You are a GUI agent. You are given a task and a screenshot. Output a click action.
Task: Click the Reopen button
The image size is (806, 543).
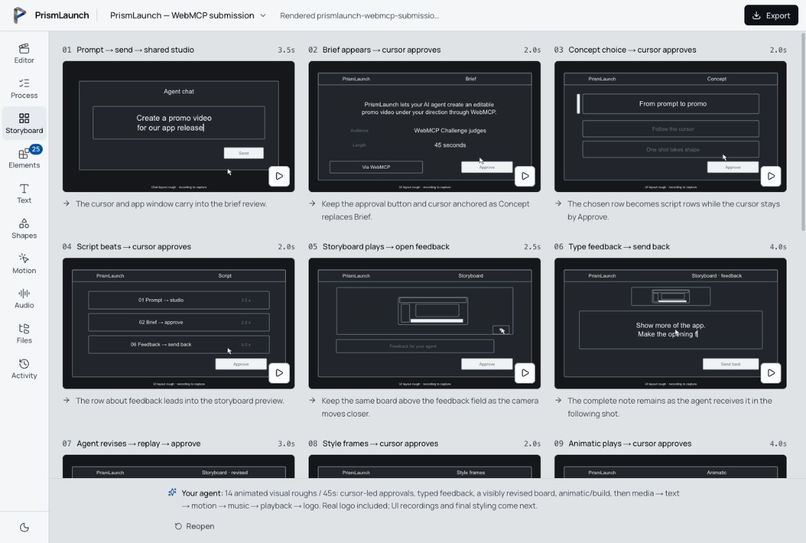pos(194,526)
